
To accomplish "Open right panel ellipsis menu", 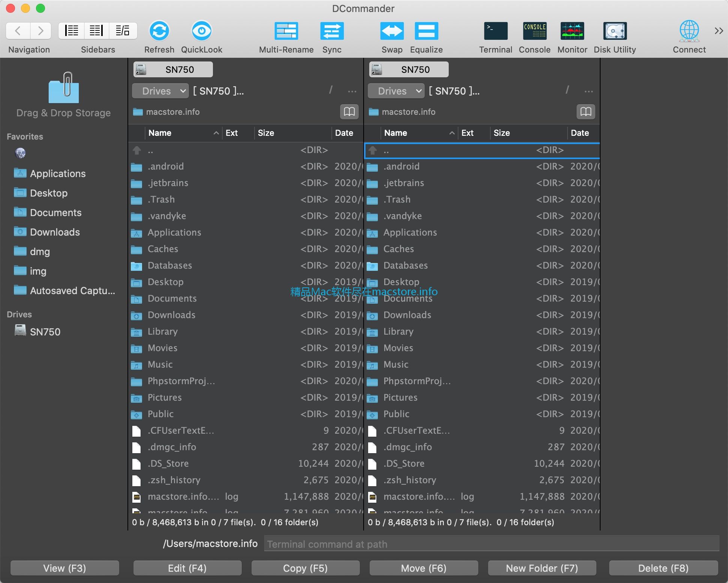I will click(x=589, y=91).
